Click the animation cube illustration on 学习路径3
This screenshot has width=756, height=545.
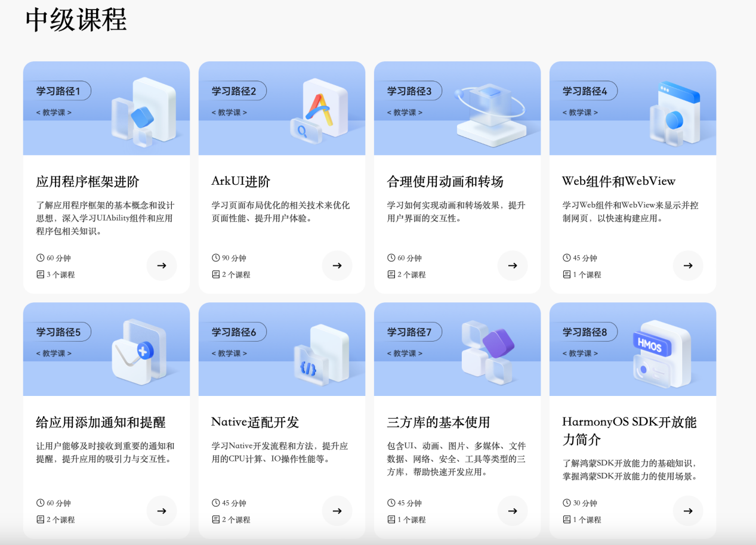click(490, 110)
